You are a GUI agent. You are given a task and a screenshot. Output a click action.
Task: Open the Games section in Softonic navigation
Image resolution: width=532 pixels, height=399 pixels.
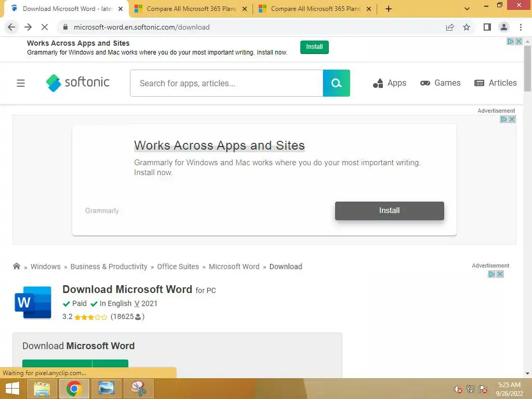point(441,83)
